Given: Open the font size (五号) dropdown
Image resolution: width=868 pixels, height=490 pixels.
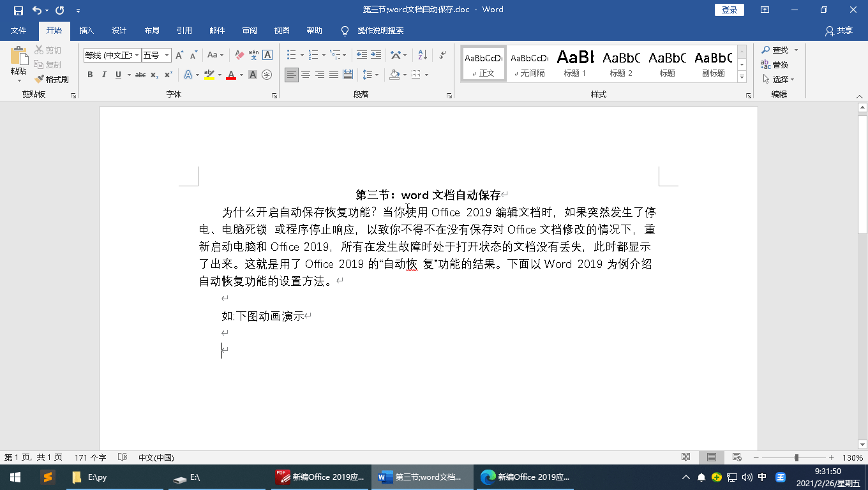Looking at the screenshot, I should click(x=167, y=56).
